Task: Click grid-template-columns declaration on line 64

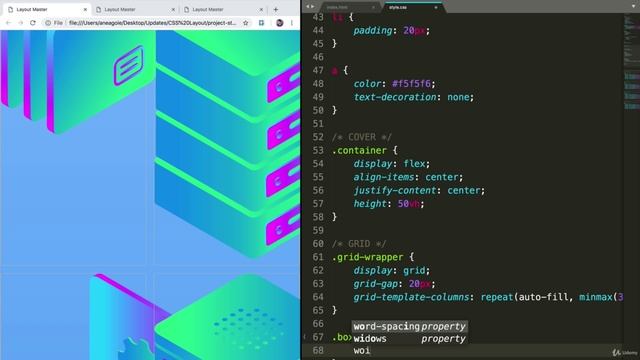Action: (x=488, y=297)
